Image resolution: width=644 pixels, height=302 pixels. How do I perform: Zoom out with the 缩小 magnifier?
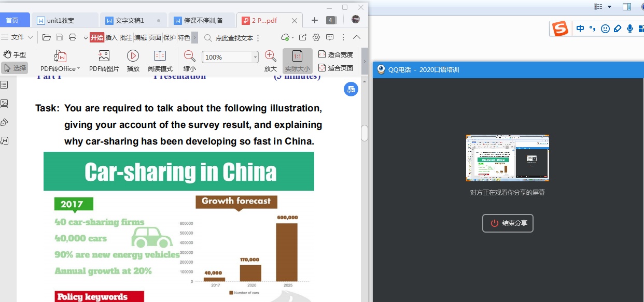[189, 56]
